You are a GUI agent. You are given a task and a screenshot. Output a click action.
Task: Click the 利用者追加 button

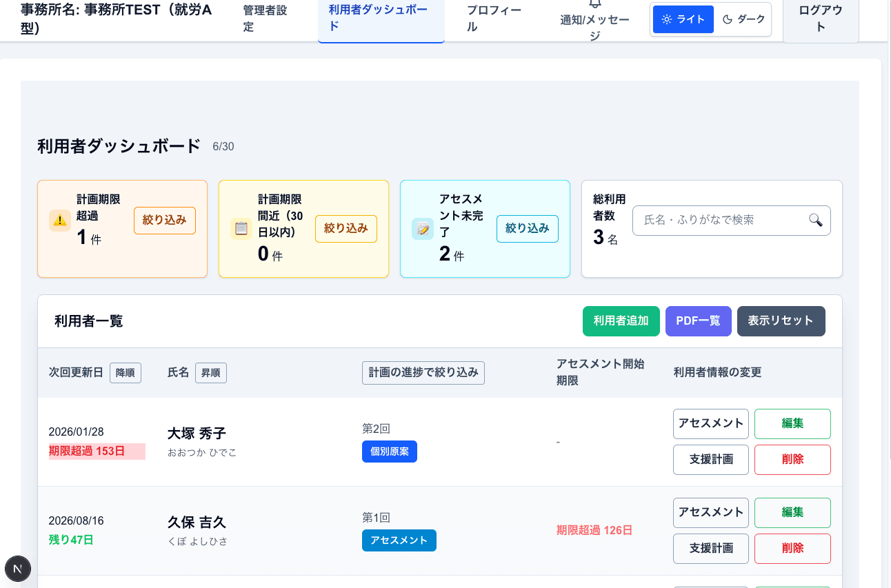point(621,321)
